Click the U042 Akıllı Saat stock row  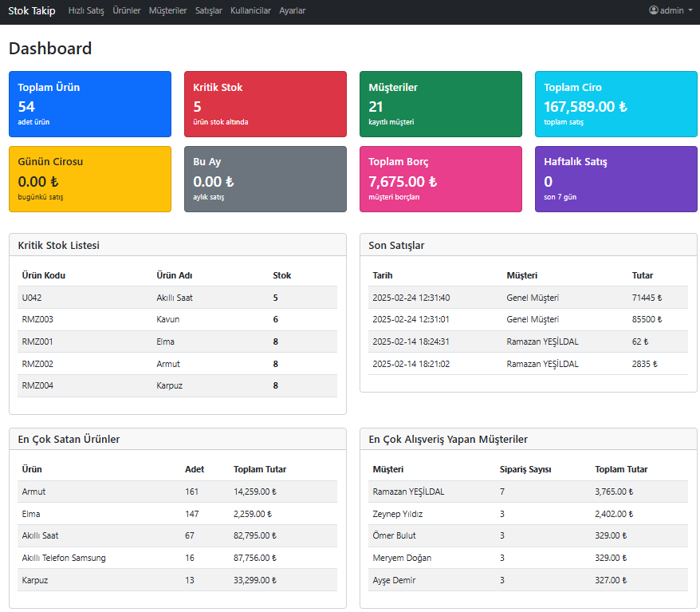[x=177, y=298]
